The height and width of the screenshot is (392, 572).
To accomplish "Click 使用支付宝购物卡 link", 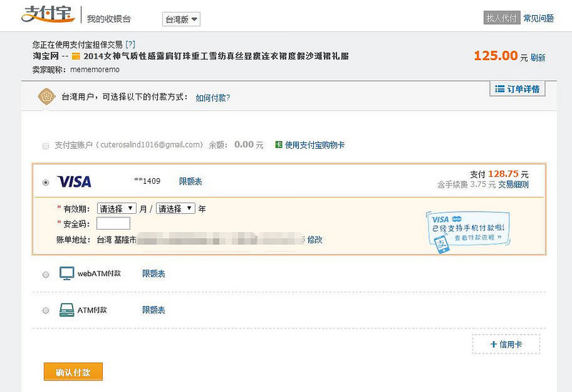I will point(315,145).
